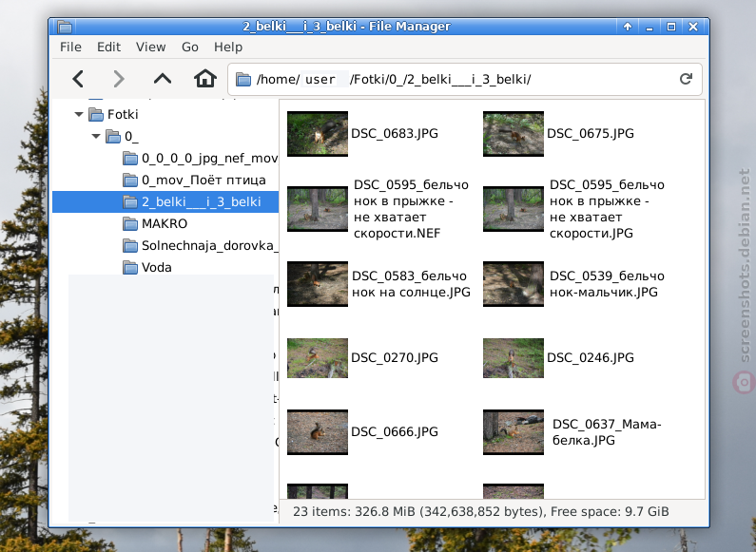
Task: Click file name DSC_0539_бельчонок-мальчик.JPG
Action: 607,284
